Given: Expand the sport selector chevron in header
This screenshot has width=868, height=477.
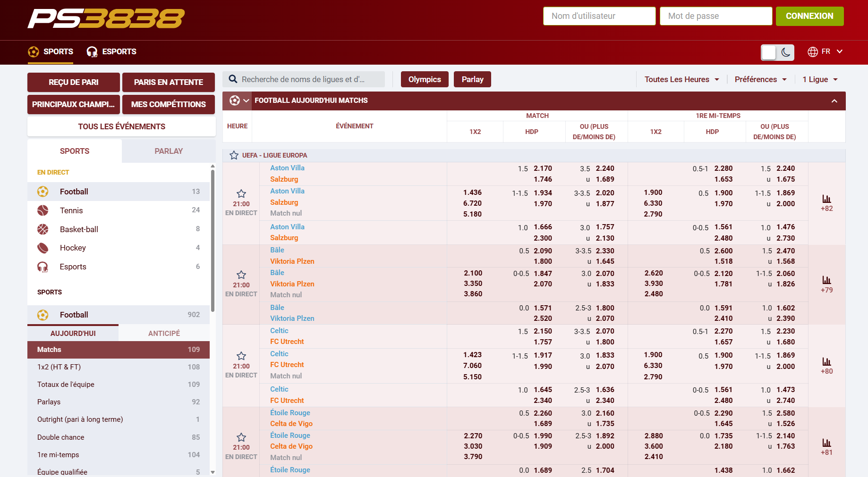Looking at the screenshot, I should pyautogui.click(x=246, y=100).
